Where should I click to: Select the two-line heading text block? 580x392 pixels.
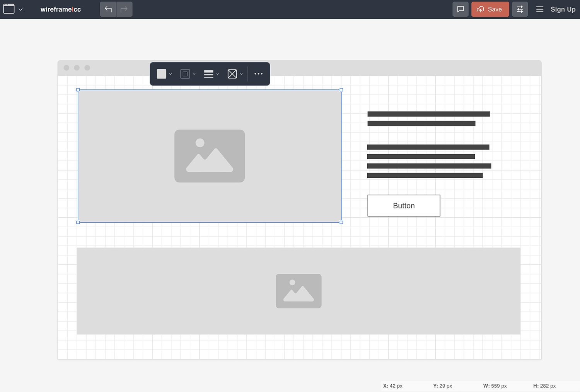point(428,119)
